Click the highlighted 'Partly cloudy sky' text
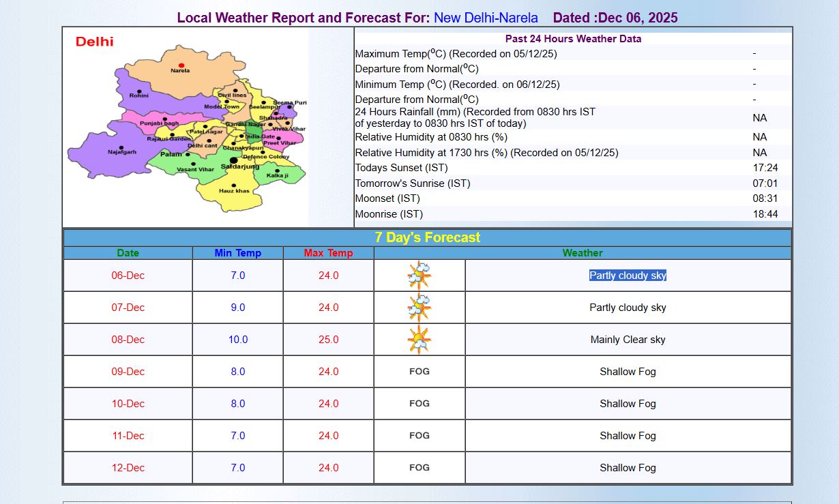 pos(628,276)
